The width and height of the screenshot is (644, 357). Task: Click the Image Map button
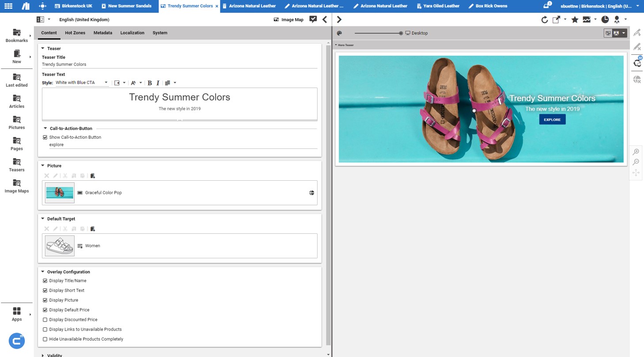pyautogui.click(x=289, y=19)
